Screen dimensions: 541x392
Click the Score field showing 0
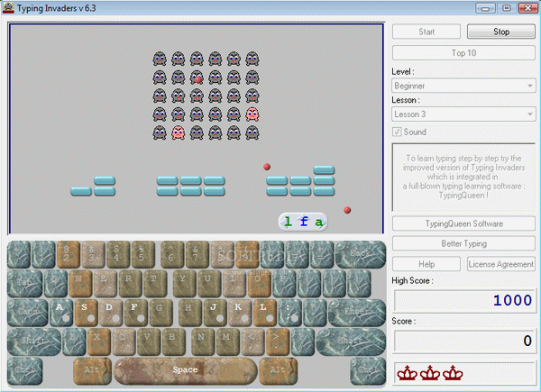(464, 341)
